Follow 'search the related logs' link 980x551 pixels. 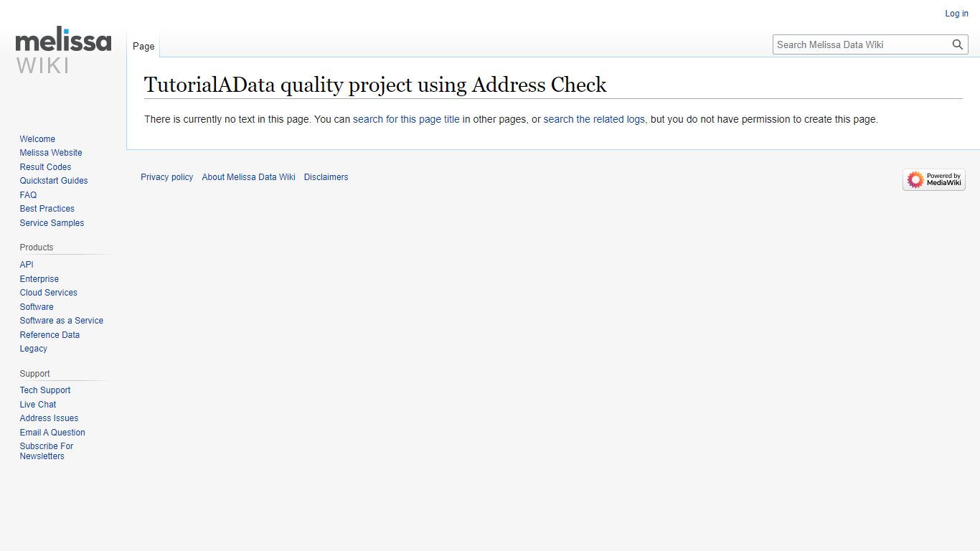click(594, 119)
